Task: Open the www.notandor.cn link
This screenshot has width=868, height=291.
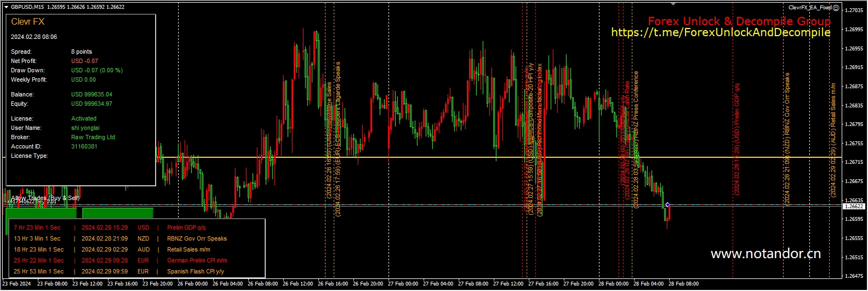Action: (765, 254)
